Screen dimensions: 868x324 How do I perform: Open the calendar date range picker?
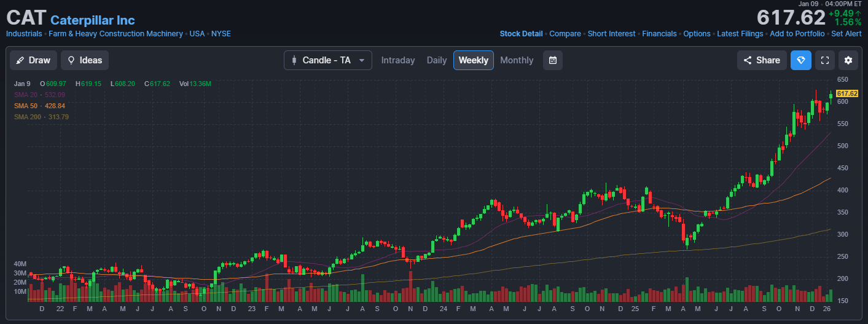553,60
